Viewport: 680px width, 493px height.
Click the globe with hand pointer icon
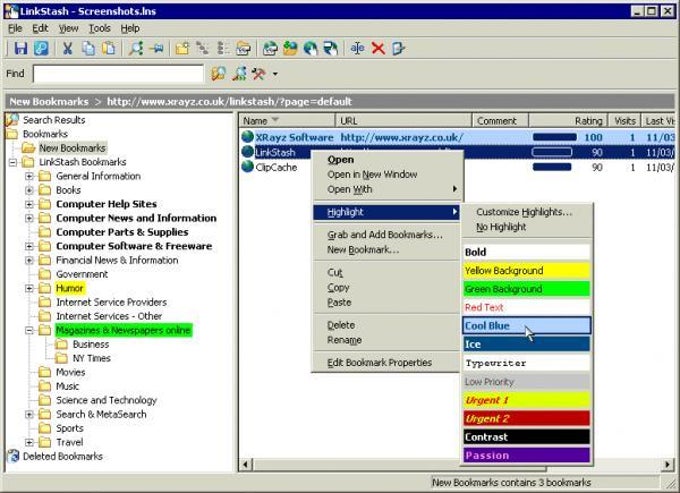pyautogui.click(x=311, y=48)
